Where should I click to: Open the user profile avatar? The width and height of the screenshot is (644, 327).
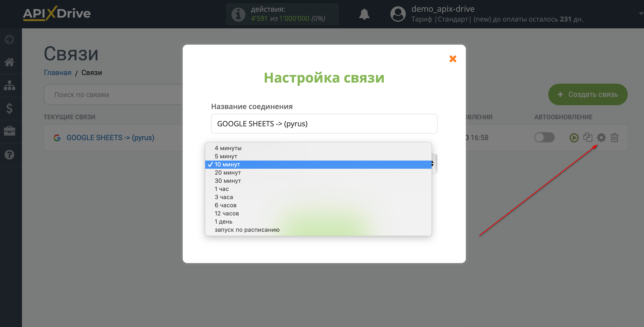pos(398,14)
